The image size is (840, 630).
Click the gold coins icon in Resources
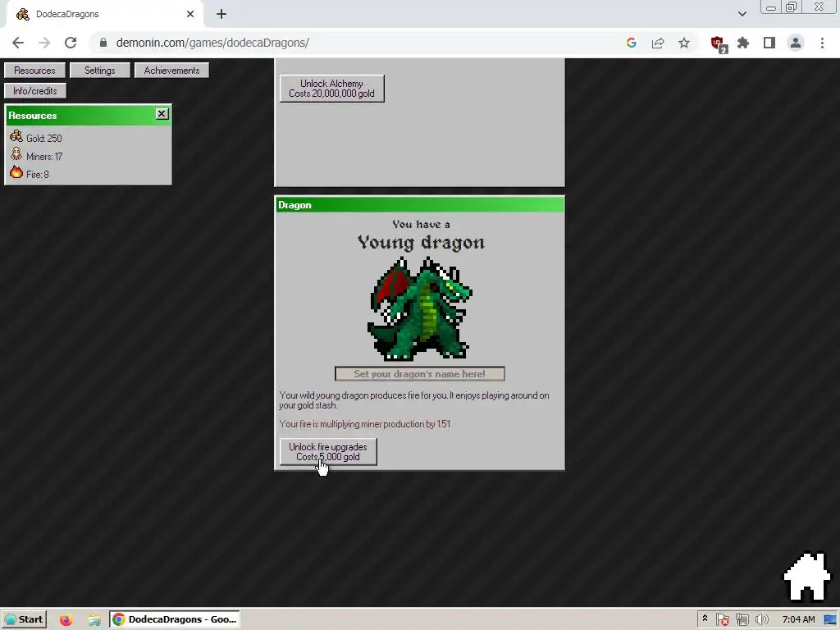tap(16, 137)
